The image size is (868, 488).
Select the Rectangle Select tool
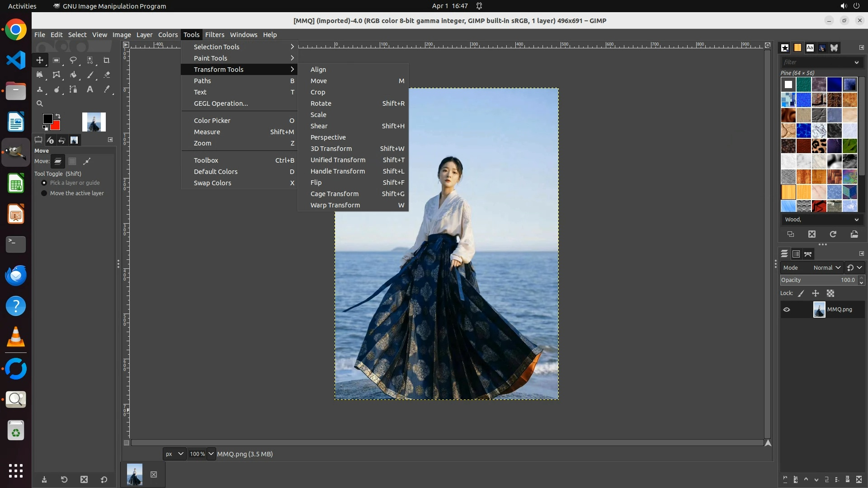[57, 60]
